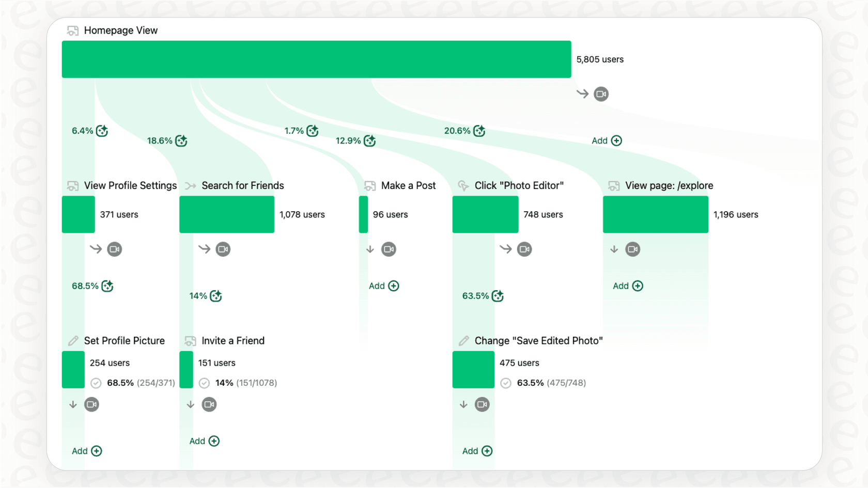Expand the down arrow under View page: /explore
868x488 pixels.
614,249
